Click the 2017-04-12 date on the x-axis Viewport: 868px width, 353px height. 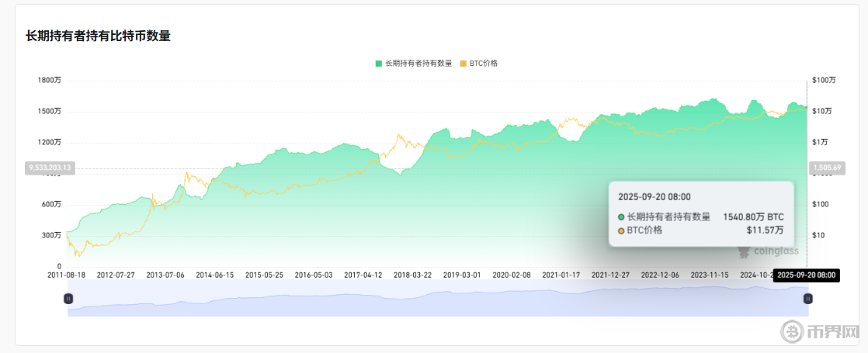pos(363,275)
